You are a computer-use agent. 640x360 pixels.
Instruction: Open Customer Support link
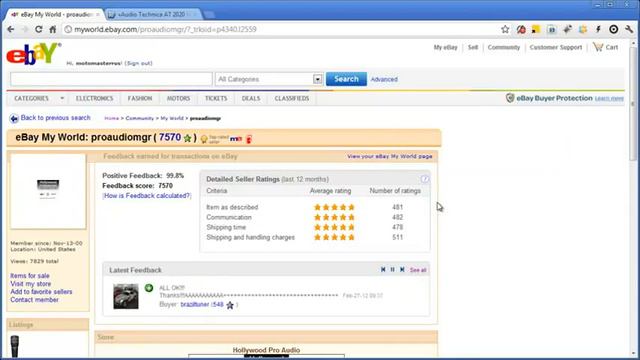556,47
